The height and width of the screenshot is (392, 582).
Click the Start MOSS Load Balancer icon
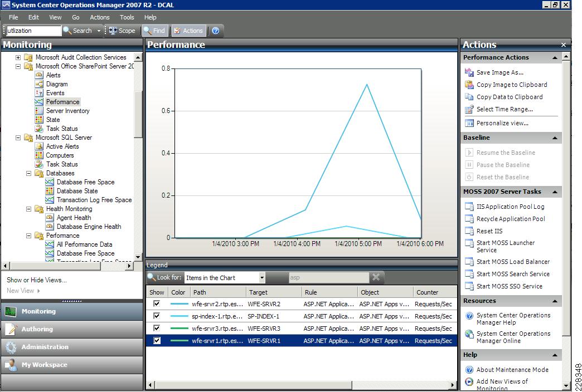tap(469, 262)
